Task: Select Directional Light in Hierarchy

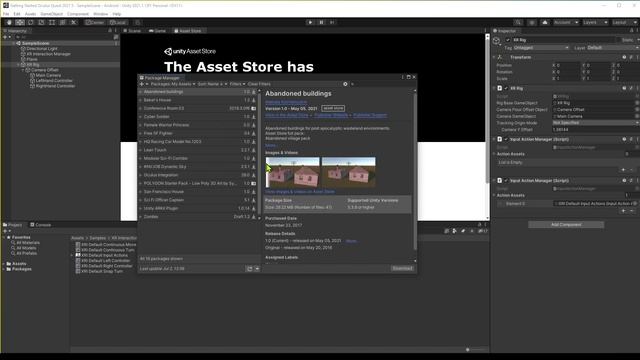Action: [42, 49]
